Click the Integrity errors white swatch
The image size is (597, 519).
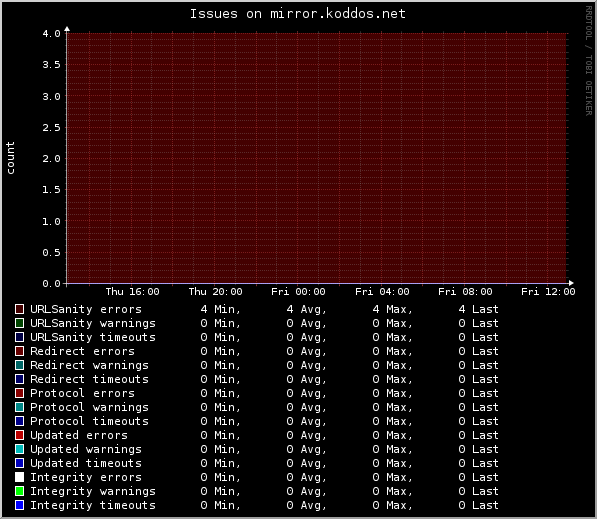19,477
